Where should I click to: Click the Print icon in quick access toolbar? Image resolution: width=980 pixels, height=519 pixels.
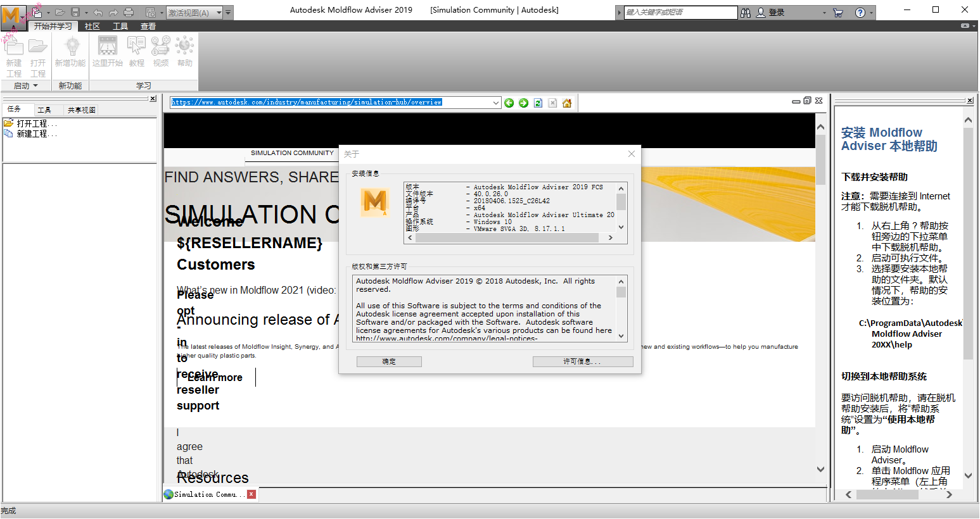(x=129, y=12)
